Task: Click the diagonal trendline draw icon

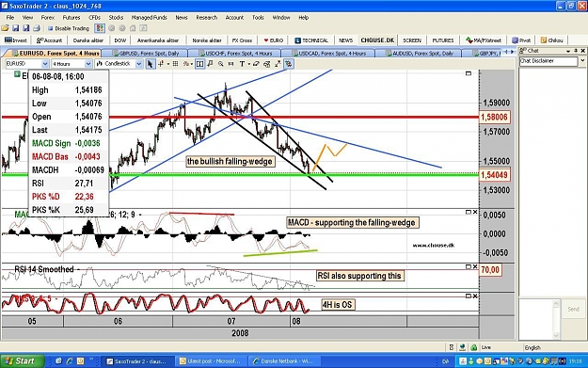Action: coord(278,64)
